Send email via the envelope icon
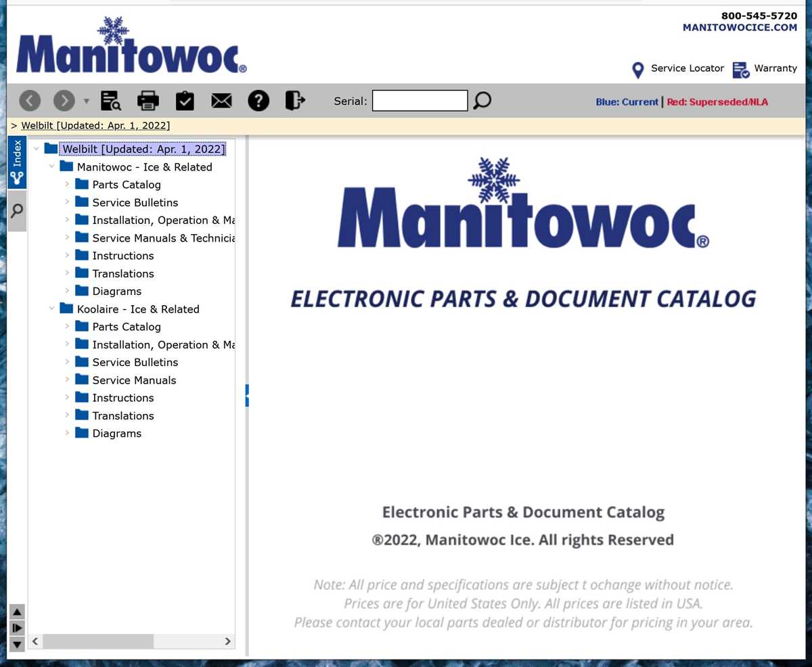The image size is (812, 667). point(221,101)
